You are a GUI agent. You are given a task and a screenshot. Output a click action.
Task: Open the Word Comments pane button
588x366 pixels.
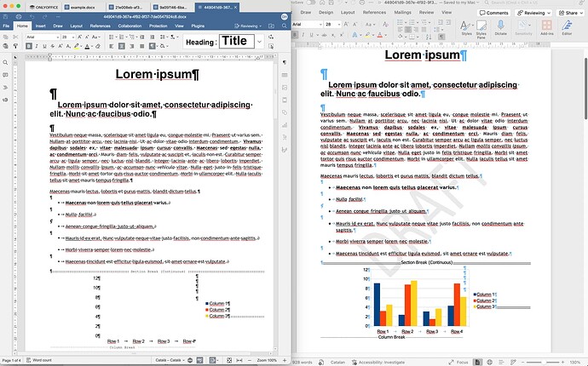coord(493,13)
